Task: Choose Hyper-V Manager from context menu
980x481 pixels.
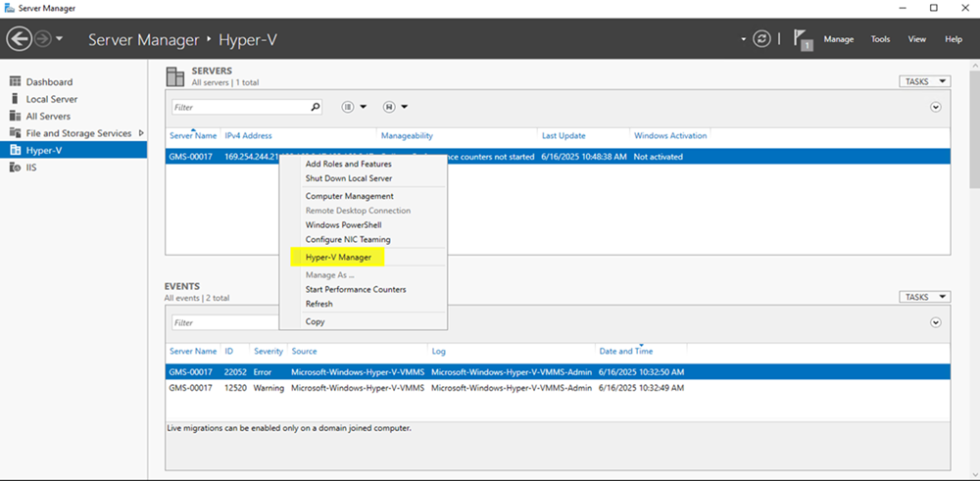Action: pos(338,257)
